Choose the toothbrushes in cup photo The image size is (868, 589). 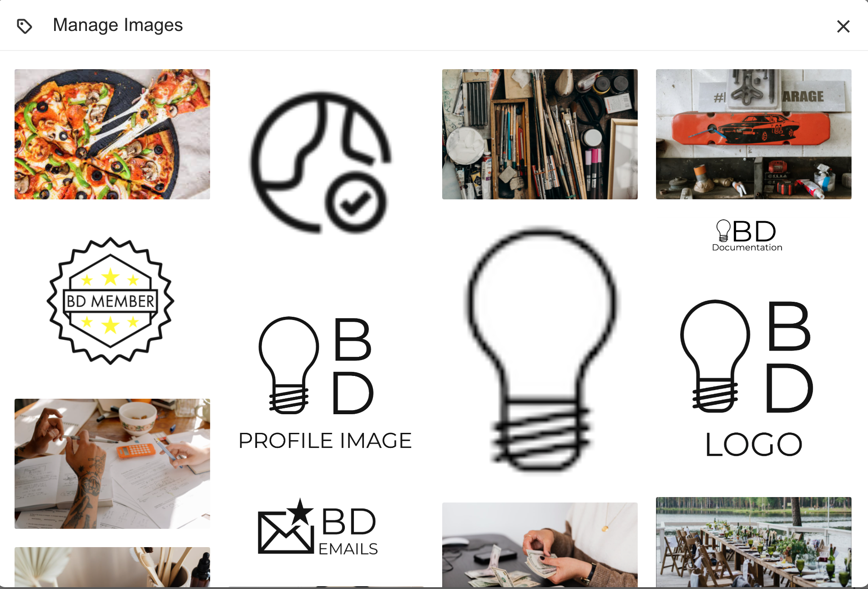coord(112,567)
